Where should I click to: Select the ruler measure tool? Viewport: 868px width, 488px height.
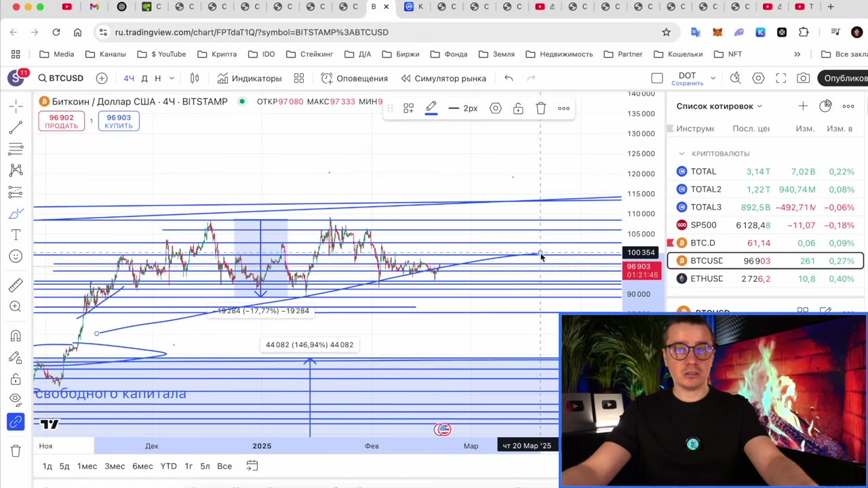pyautogui.click(x=16, y=285)
